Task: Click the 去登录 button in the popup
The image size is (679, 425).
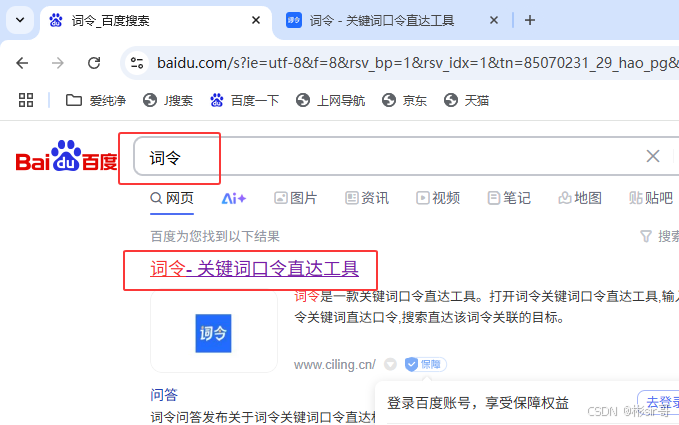Action: [x=658, y=402]
